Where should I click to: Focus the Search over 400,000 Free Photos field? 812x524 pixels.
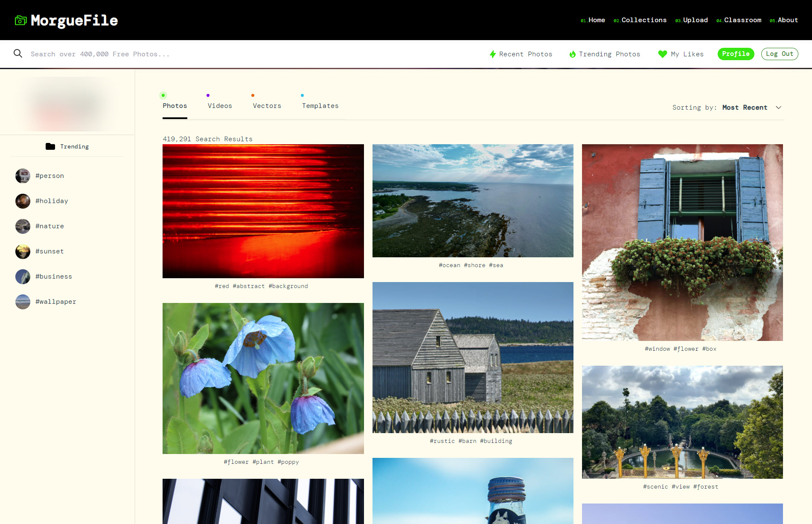(x=100, y=54)
